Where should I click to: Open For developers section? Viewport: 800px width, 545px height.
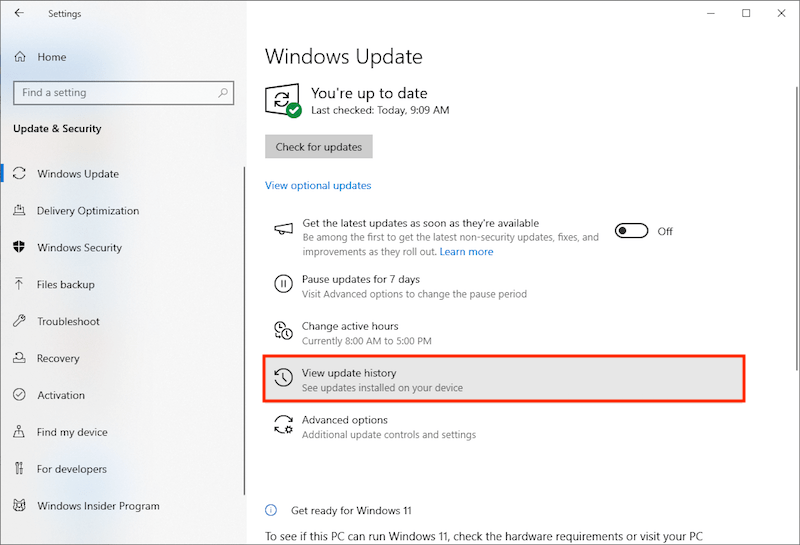tap(71, 469)
